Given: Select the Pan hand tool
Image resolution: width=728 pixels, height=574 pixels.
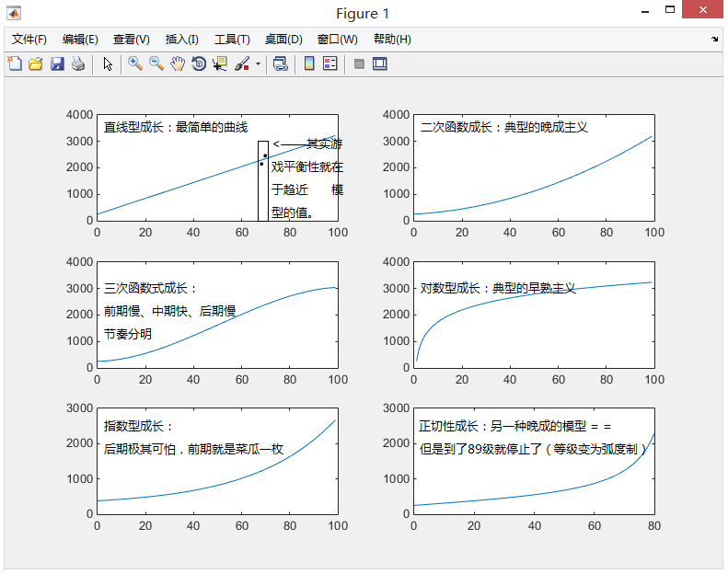Looking at the screenshot, I should pos(178,63).
